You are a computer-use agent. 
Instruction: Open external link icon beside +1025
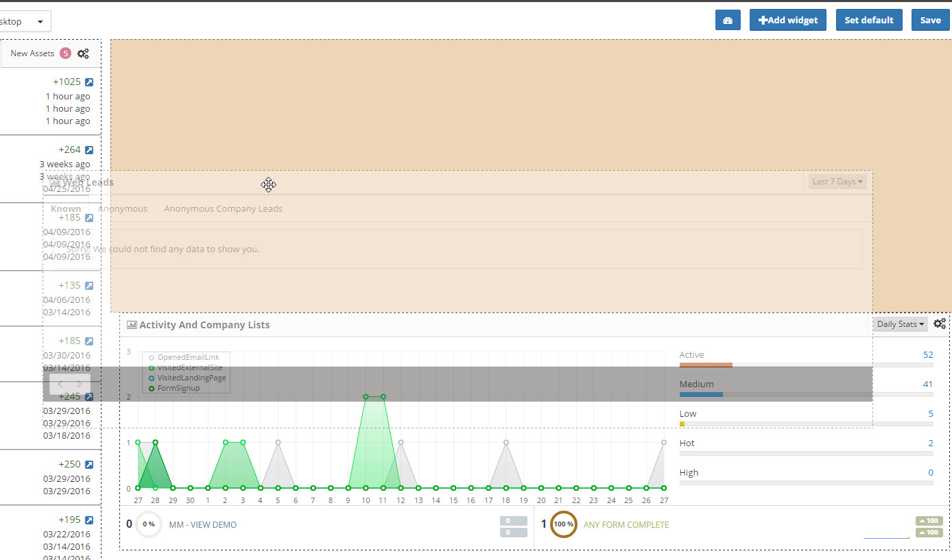(89, 82)
